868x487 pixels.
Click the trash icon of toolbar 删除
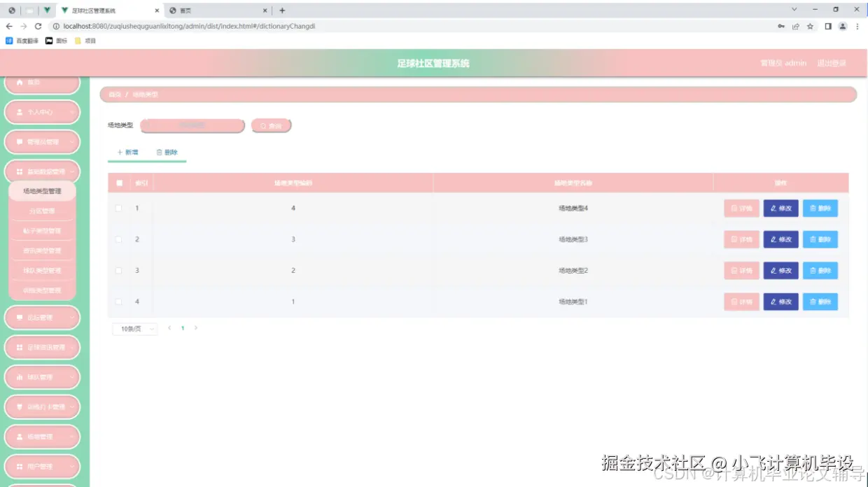pyautogui.click(x=159, y=152)
